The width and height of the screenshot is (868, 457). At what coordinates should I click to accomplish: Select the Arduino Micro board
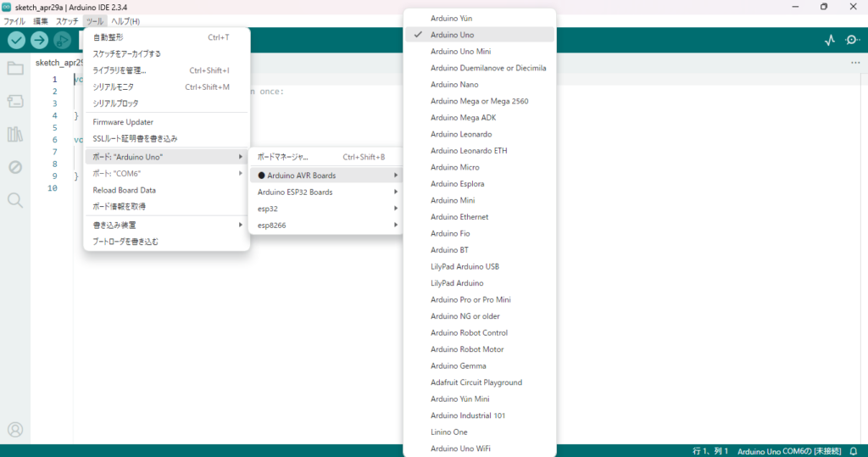tap(480, 167)
